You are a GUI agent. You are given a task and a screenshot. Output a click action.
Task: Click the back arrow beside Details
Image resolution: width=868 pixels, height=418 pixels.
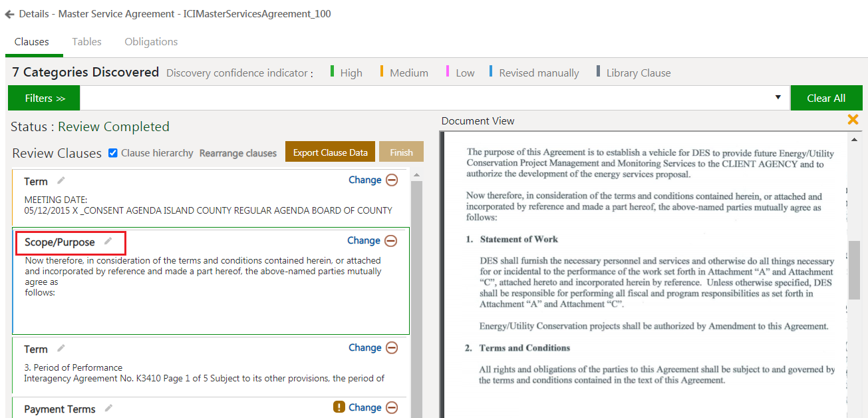coord(9,14)
